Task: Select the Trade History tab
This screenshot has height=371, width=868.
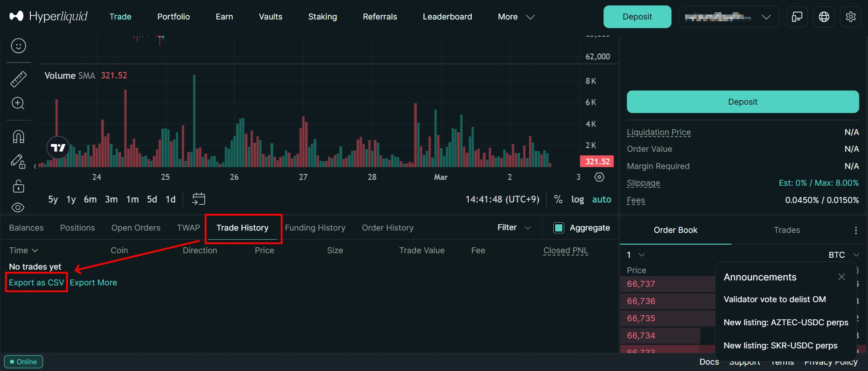Action: (242, 228)
